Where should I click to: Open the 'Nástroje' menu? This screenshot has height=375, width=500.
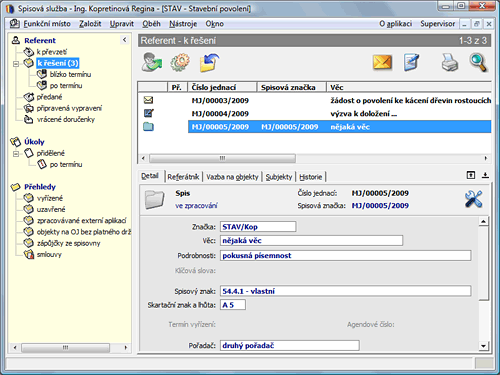[183, 24]
